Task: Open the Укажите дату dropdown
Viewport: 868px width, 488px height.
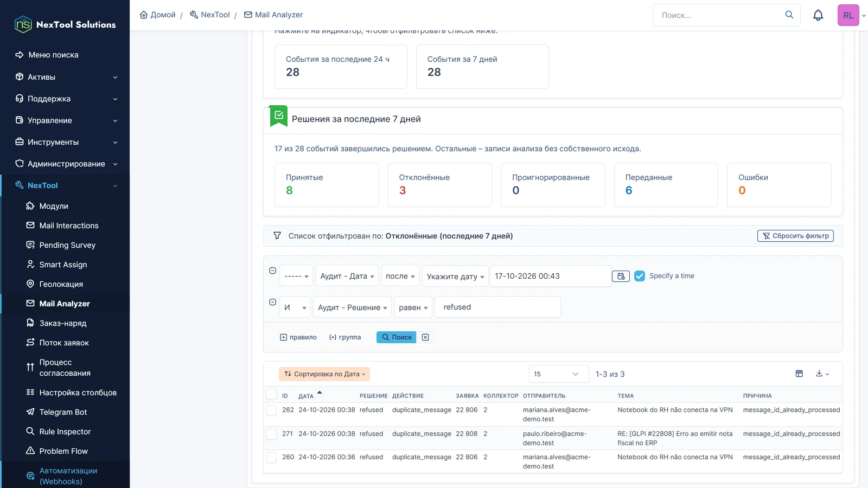Action: pyautogui.click(x=455, y=277)
